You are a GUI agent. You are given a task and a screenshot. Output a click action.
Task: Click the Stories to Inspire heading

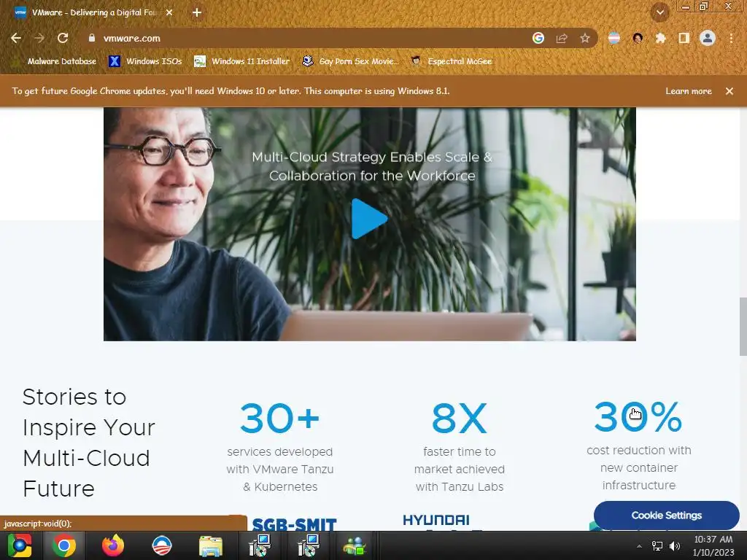coord(88,443)
